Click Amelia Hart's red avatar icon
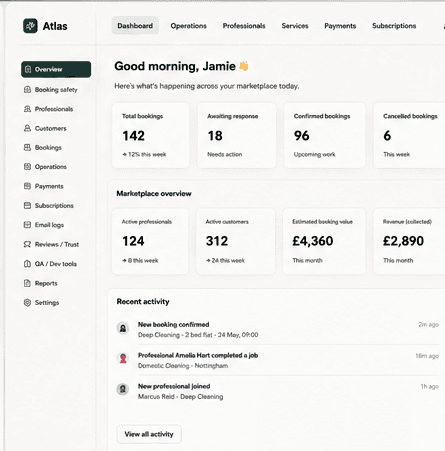 123,358
